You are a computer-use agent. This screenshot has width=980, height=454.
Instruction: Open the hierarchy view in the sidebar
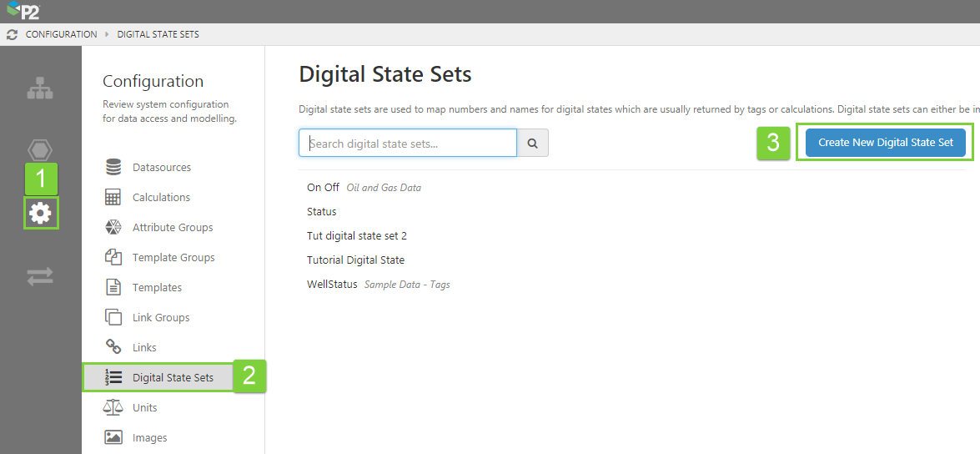40,88
